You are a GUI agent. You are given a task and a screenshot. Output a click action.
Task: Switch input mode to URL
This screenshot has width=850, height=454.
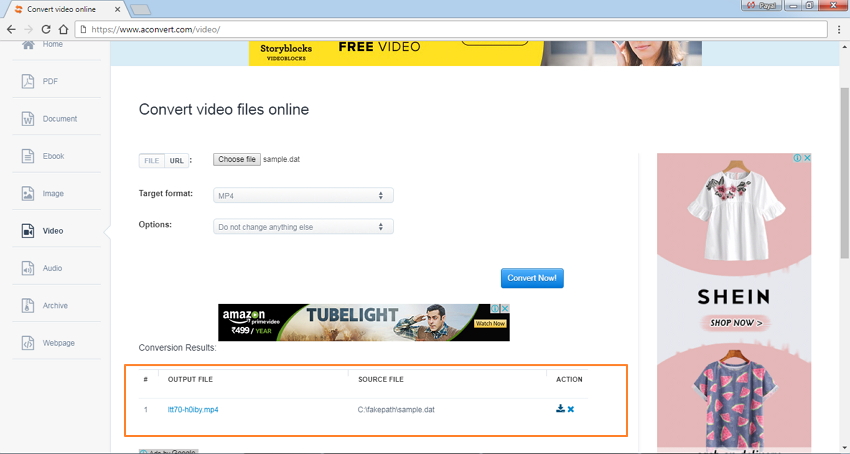tap(176, 160)
